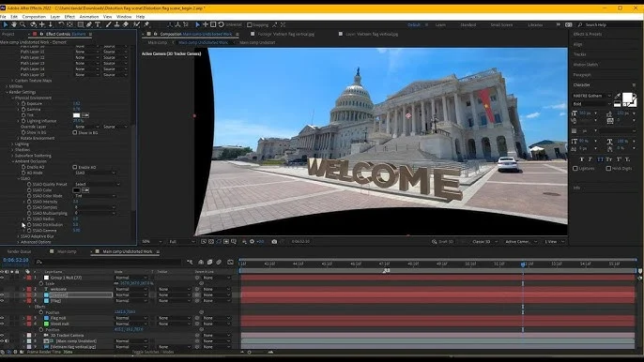
Task: Select the Selection tool arrow
Action: coord(6,24)
